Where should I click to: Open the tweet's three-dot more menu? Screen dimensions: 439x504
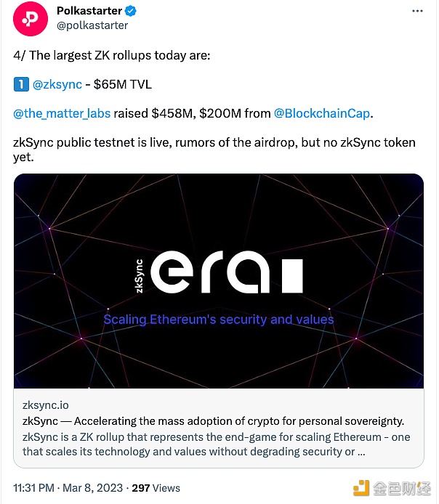tap(417, 12)
